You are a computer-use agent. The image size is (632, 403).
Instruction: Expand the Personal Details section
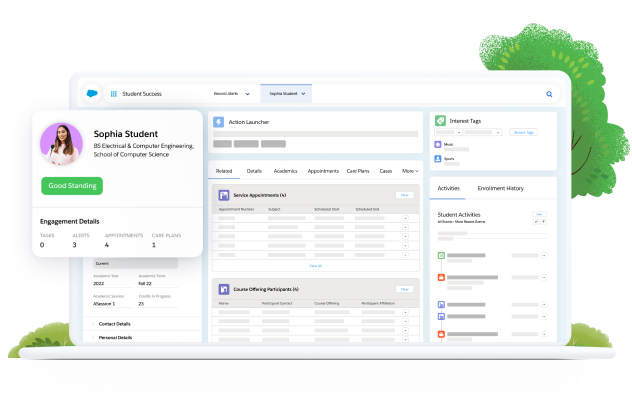115,338
